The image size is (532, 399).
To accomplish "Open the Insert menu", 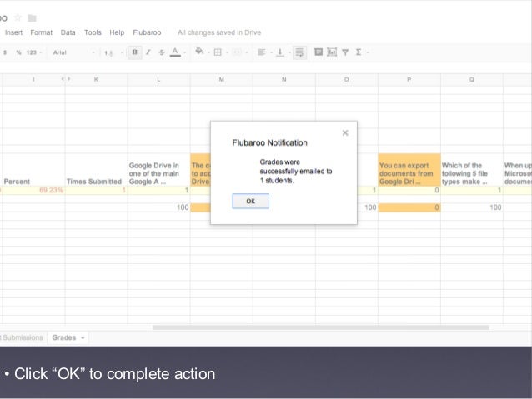I will click(x=13, y=32).
